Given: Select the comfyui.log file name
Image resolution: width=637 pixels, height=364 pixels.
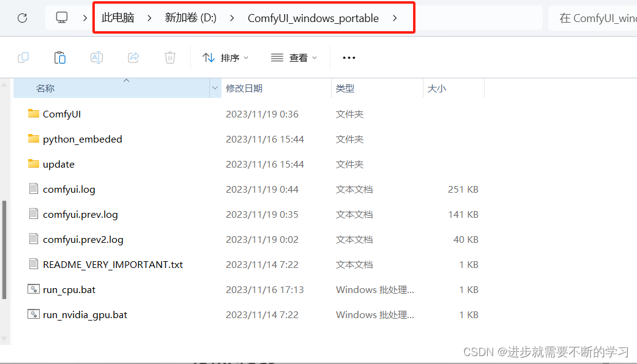Looking at the screenshot, I should click(x=69, y=189).
